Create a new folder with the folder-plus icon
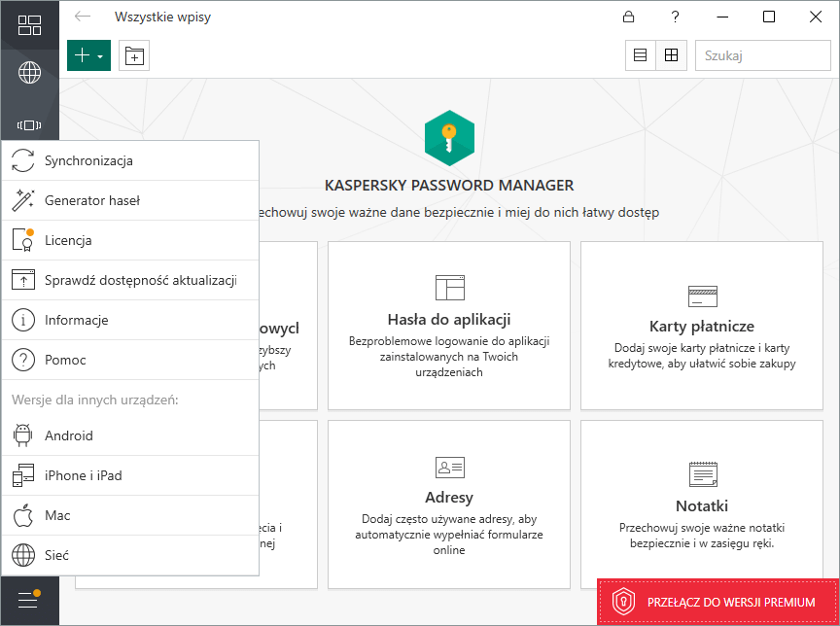Screen dimensions: 840x626 pos(134,55)
